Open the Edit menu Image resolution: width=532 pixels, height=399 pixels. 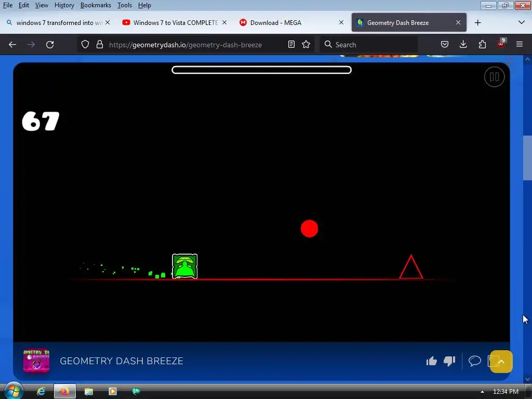(x=24, y=5)
